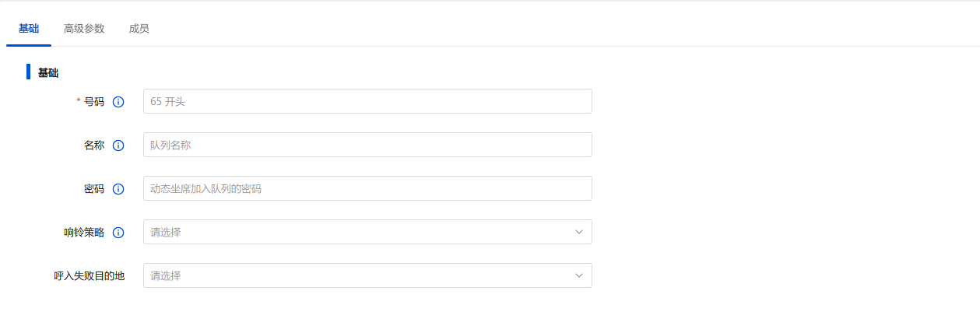Click the 响铃策略 label text
This screenshot has width=980, height=312.
(x=84, y=233)
